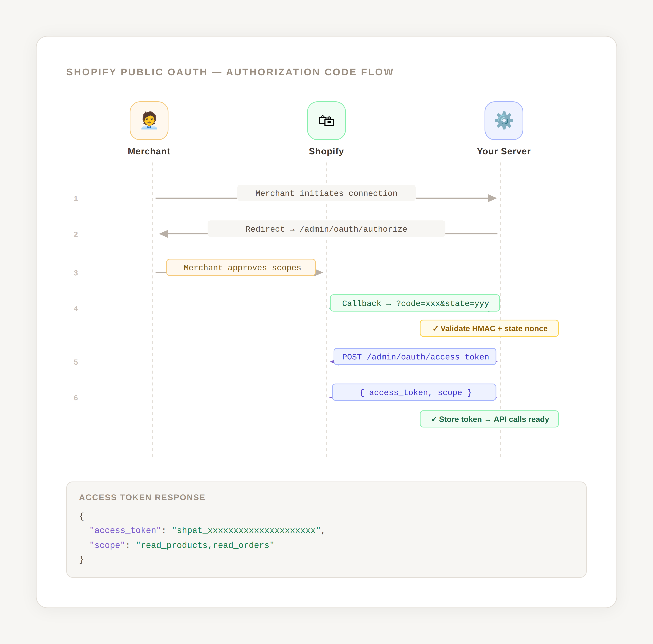Click the step number 5 marker
The height and width of the screenshot is (644, 653).
76,362
